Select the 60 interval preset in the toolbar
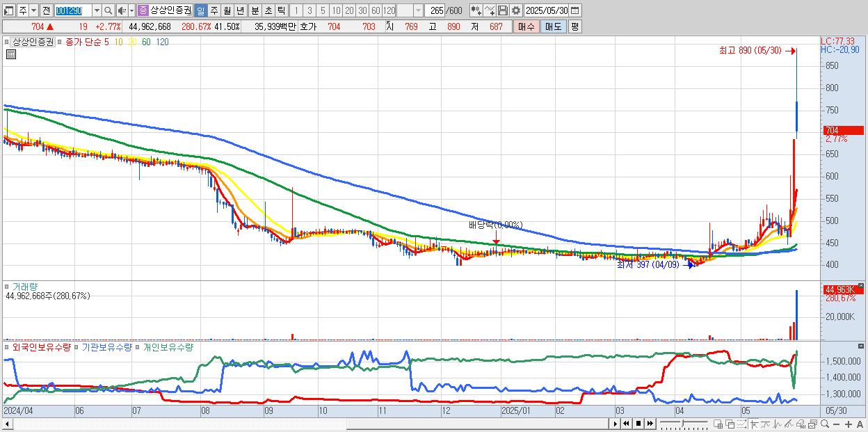Screen dimensions: 868x432 [x=376, y=10]
